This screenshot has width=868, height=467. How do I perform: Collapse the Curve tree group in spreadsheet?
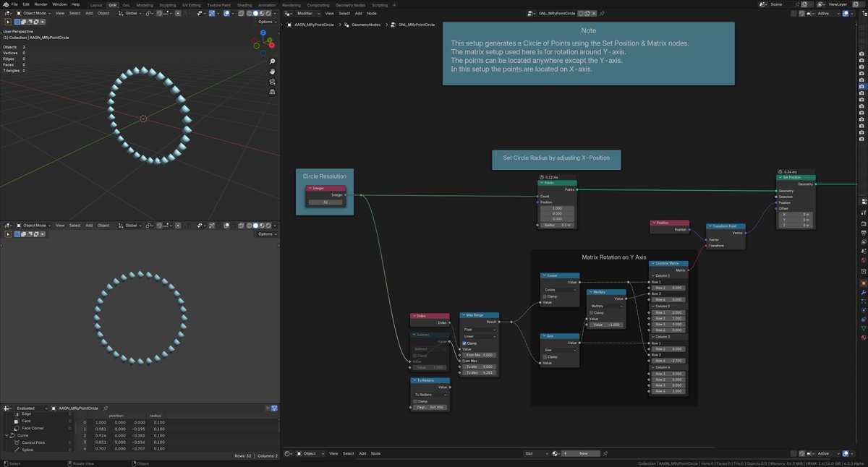click(7, 435)
